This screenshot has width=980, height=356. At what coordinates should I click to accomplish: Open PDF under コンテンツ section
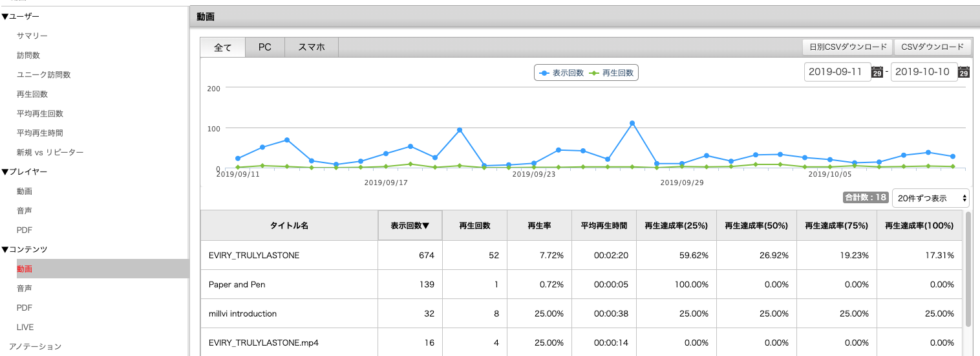[x=25, y=307]
